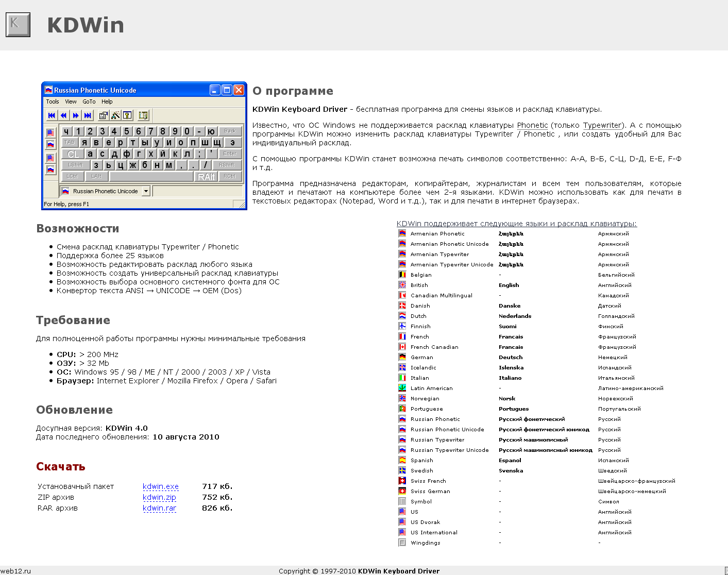Viewport: 728px width, 575px height.
Task: Click the green book icon in the KDWin toolbar
Action: (x=143, y=115)
